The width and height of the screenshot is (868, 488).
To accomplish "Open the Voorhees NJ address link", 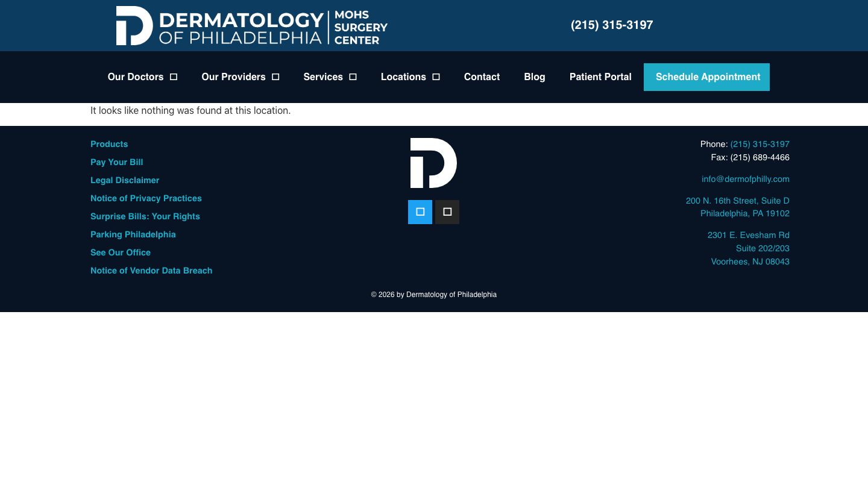I will [749, 248].
